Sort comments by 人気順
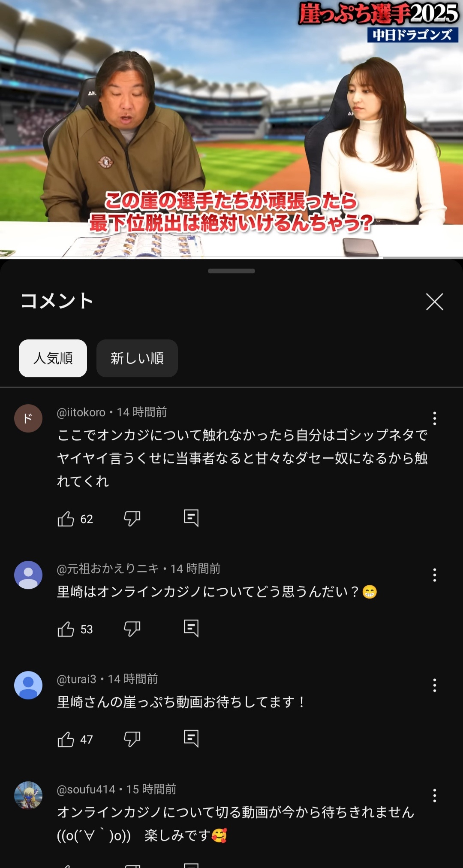The height and width of the screenshot is (868, 463). [53, 358]
